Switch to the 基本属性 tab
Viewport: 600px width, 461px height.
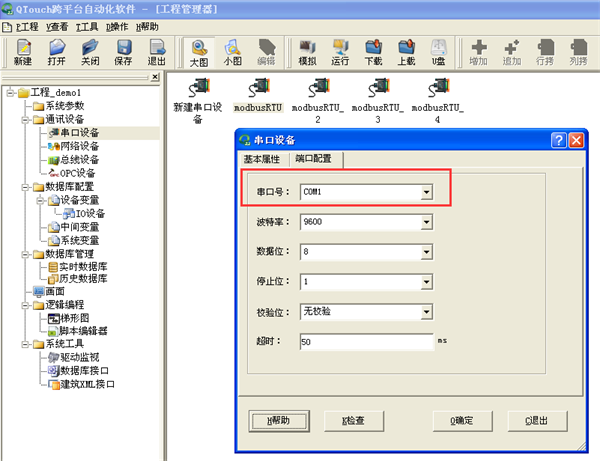[x=262, y=159]
